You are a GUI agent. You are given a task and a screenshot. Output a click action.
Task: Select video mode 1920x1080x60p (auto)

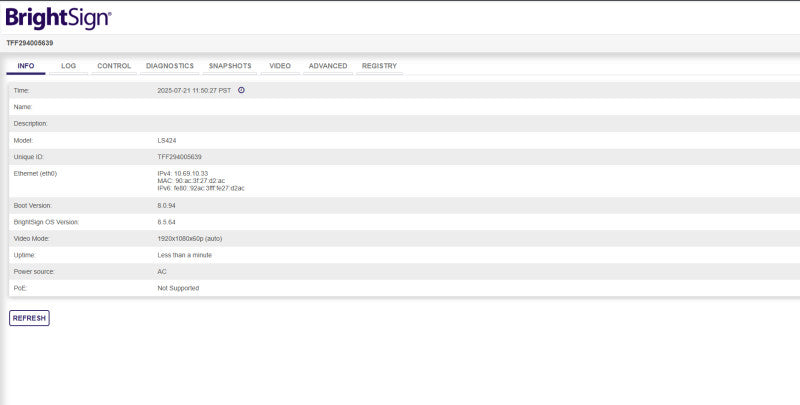click(x=190, y=239)
